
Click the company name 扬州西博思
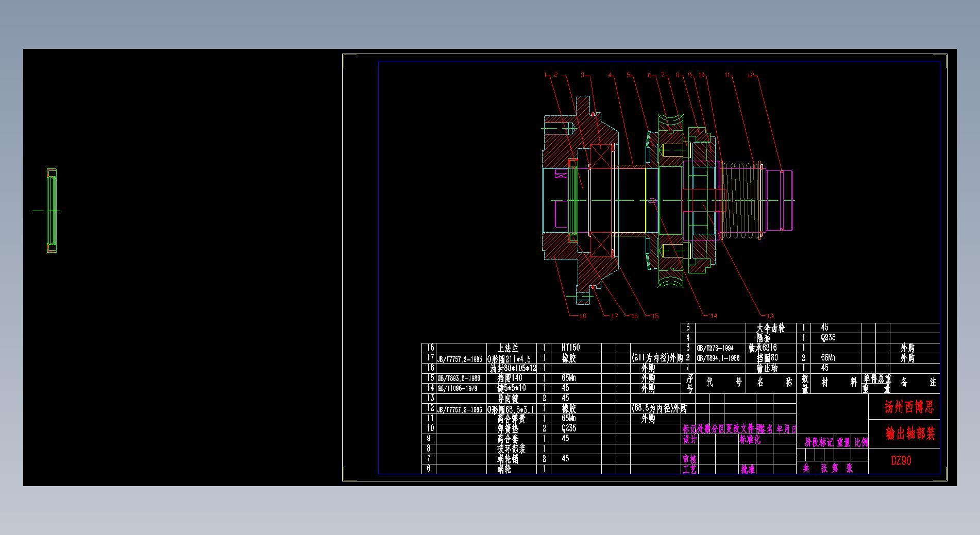point(909,407)
